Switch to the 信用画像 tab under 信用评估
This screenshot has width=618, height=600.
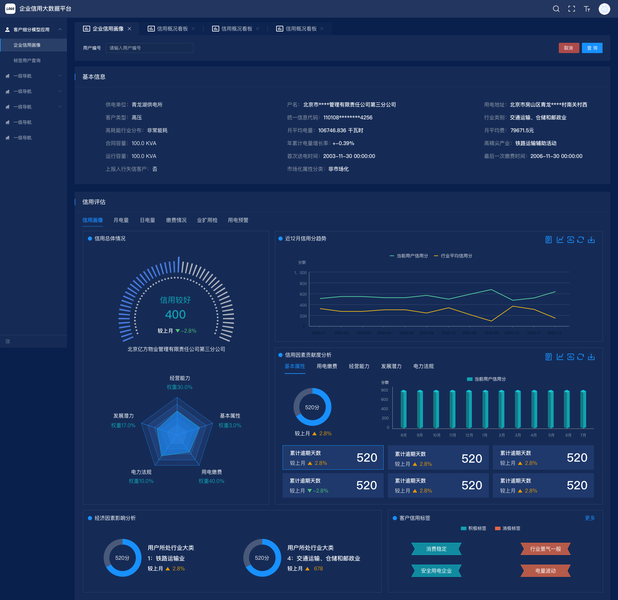93,220
